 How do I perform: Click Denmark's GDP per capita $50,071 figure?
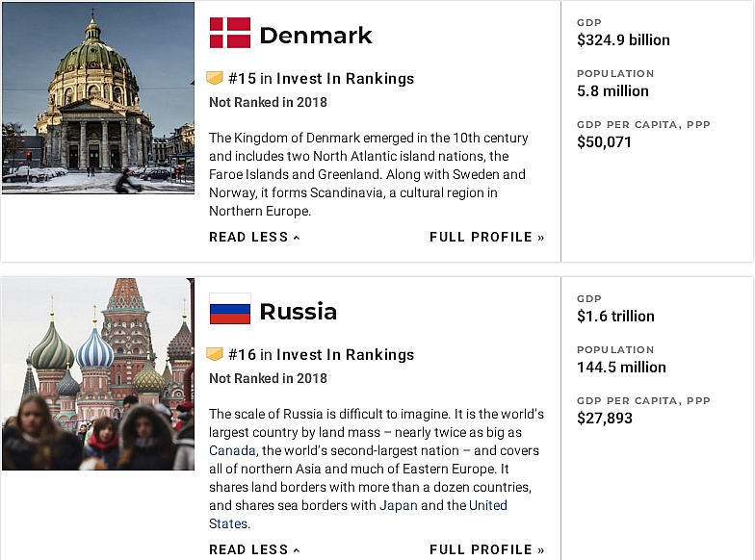(x=604, y=141)
